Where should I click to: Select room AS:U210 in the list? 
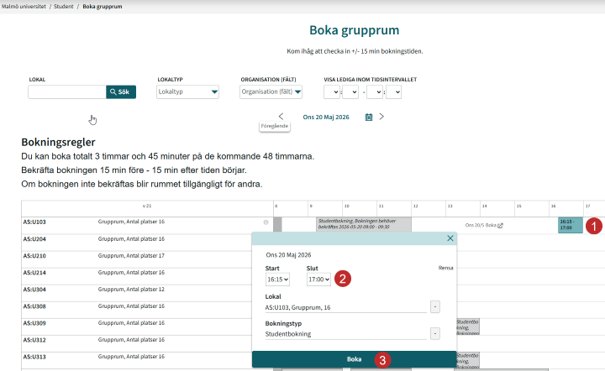[x=34, y=256]
